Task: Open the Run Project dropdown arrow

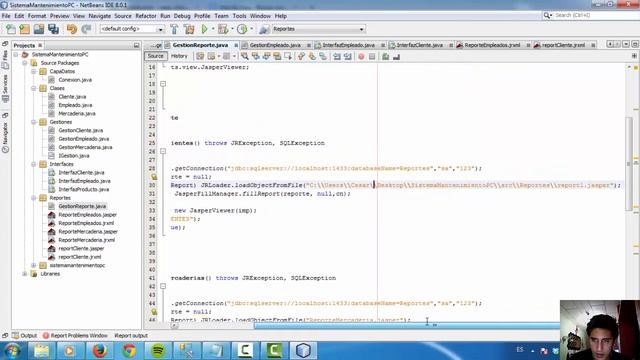Action: (213, 29)
